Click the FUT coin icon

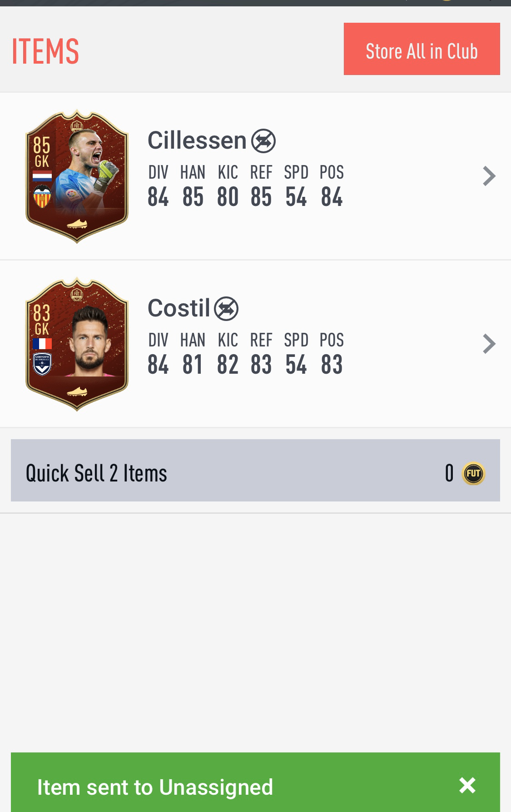pos(473,473)
